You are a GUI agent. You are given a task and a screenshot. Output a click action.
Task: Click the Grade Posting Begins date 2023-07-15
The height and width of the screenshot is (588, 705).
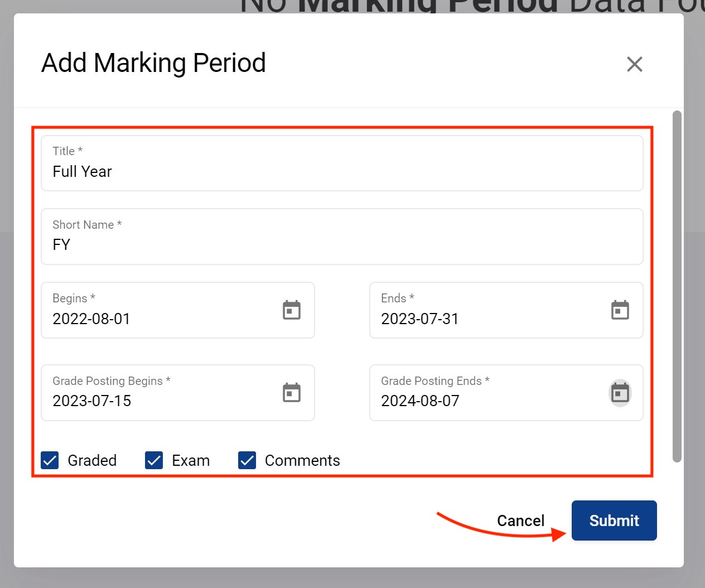(92, 401)
